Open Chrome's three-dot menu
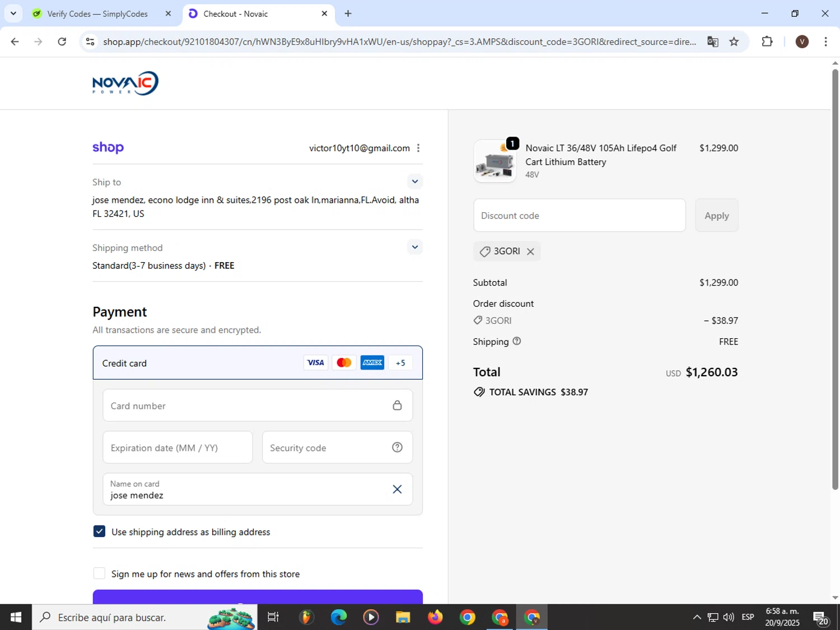 [x=825, y=41]
